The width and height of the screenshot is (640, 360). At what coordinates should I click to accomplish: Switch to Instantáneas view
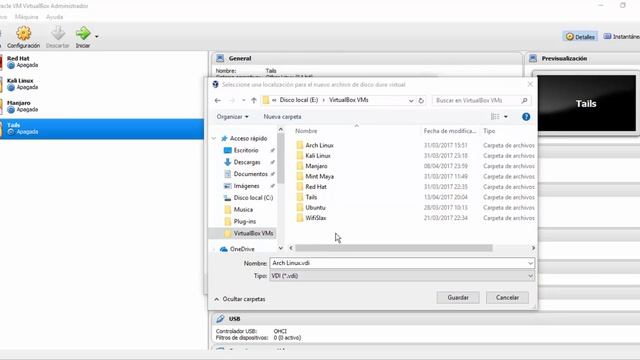(x=622, y=37)
